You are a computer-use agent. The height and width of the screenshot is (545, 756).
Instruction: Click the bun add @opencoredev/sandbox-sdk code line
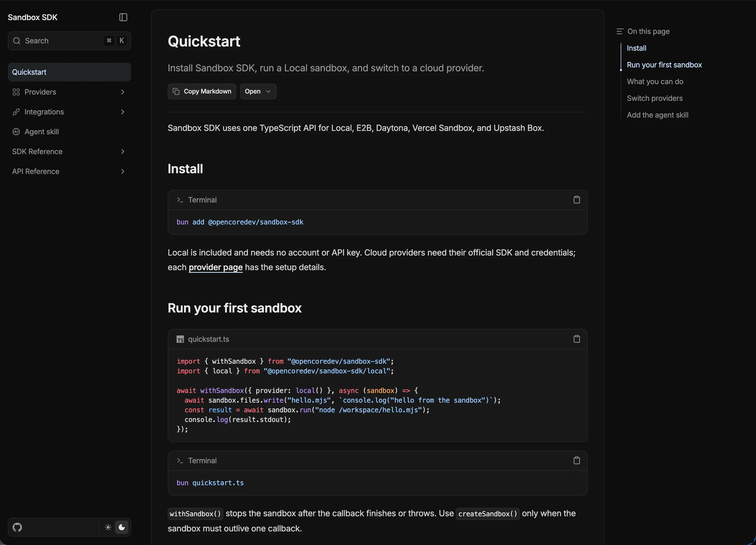click(240, 222)
